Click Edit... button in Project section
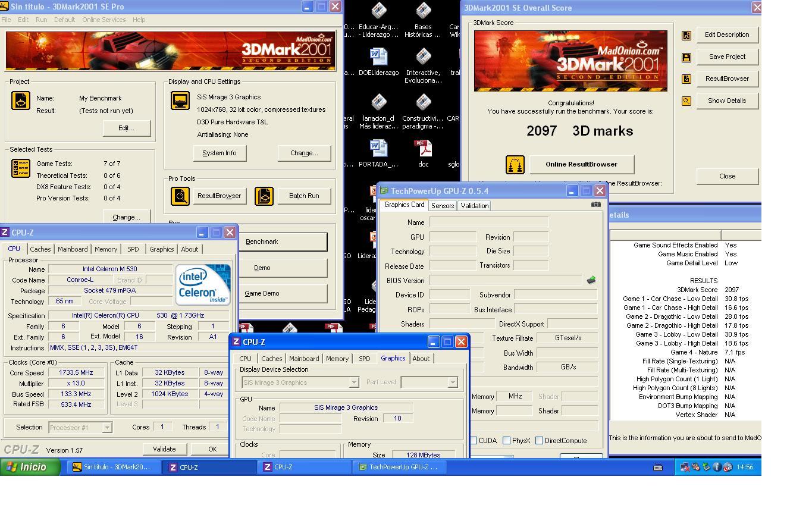This screenshot has width=812, height=527. click(127, 128)
